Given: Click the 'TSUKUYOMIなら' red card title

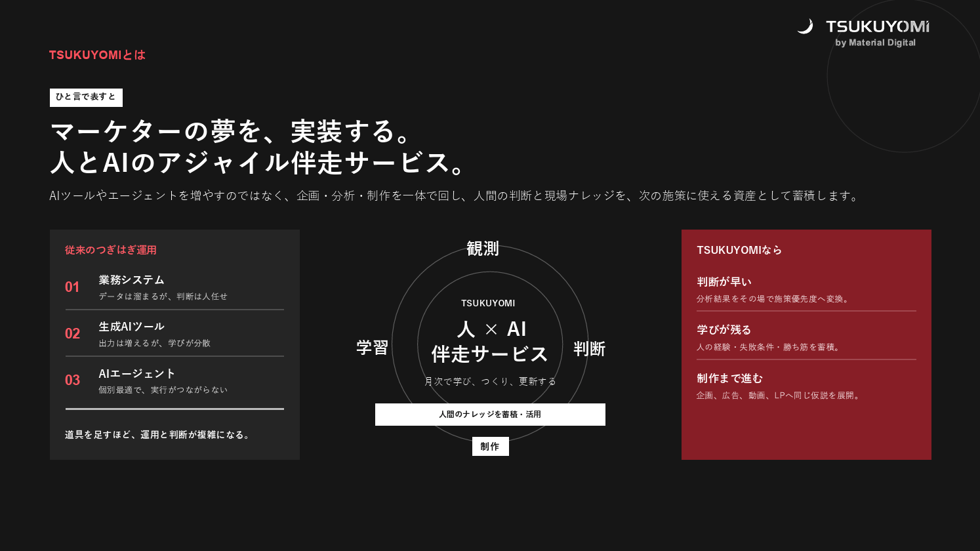Looking at the screenshot, I should [739, 250].
